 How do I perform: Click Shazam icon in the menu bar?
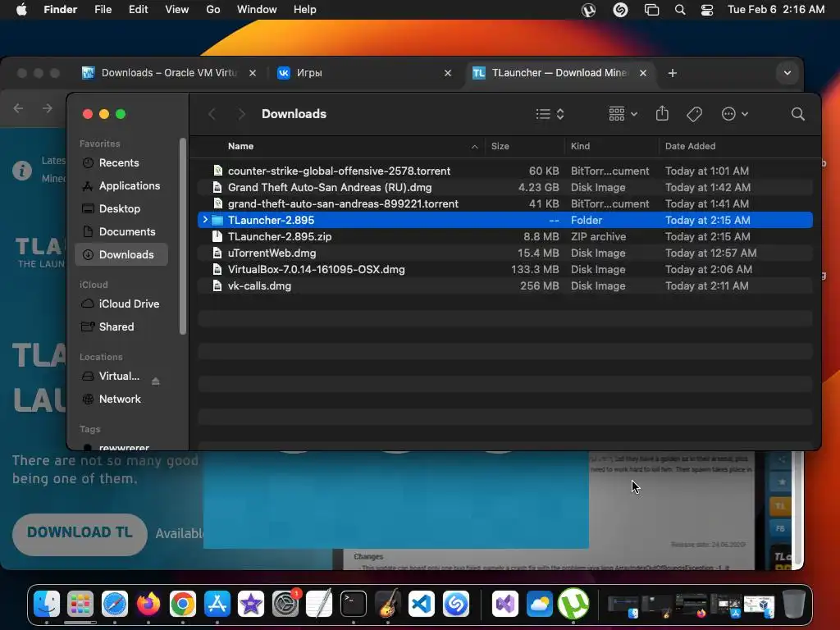click(x=620, y=10)
